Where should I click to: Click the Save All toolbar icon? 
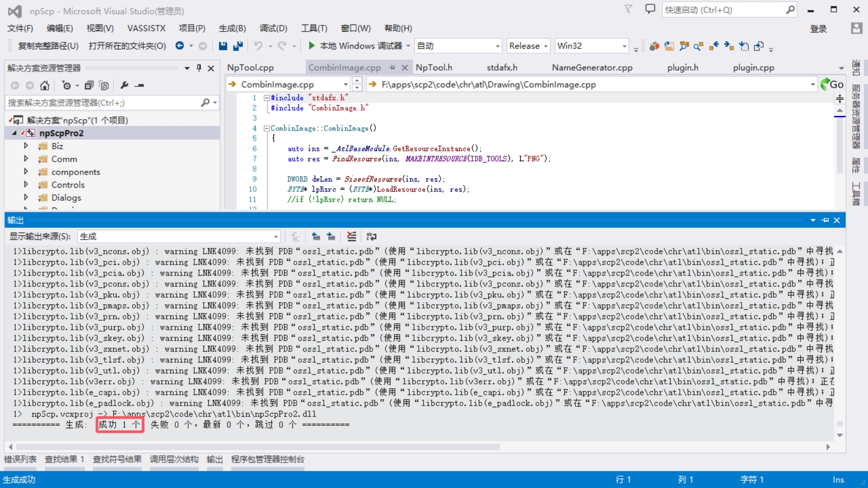coord(238,46)
